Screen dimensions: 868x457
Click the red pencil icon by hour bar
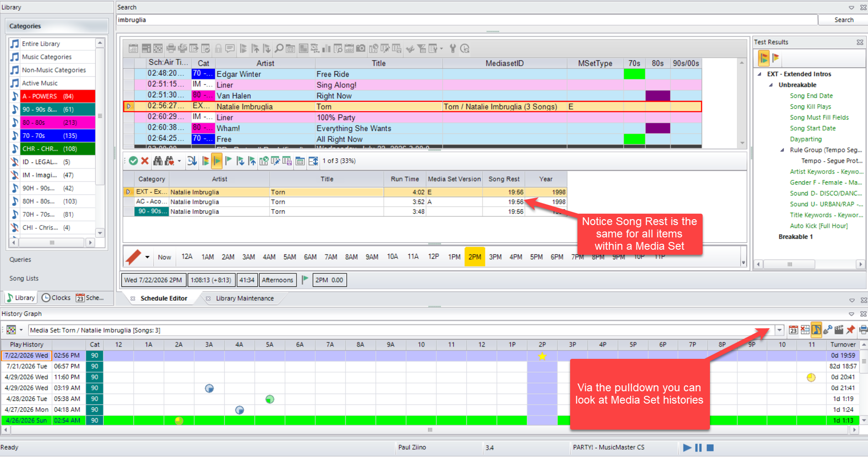[134, 257]
